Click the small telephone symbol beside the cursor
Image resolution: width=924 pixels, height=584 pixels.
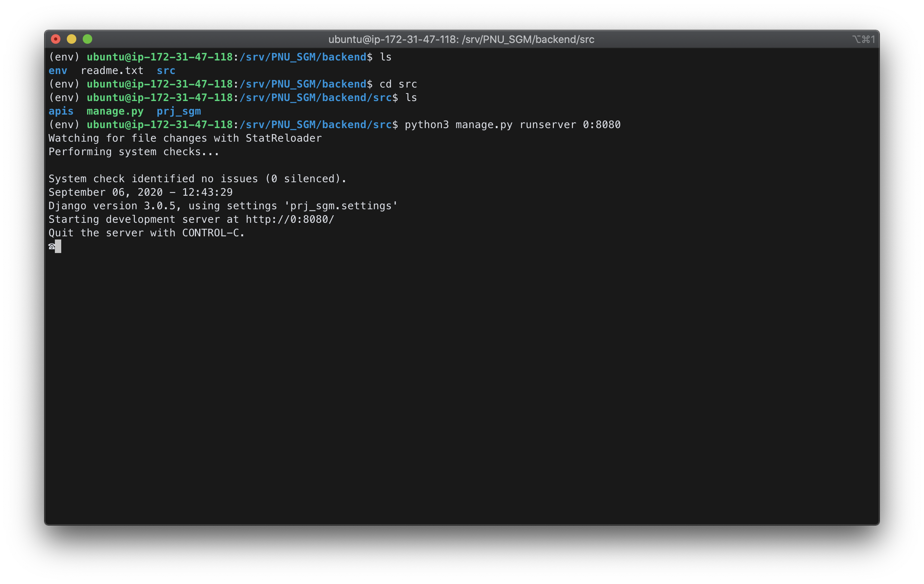[x=52, y=247]
